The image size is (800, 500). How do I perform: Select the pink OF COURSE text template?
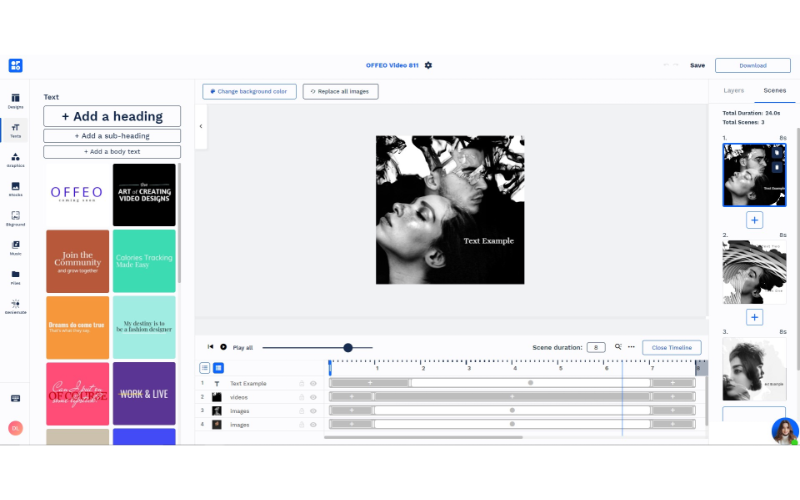(x=77, y=394)
